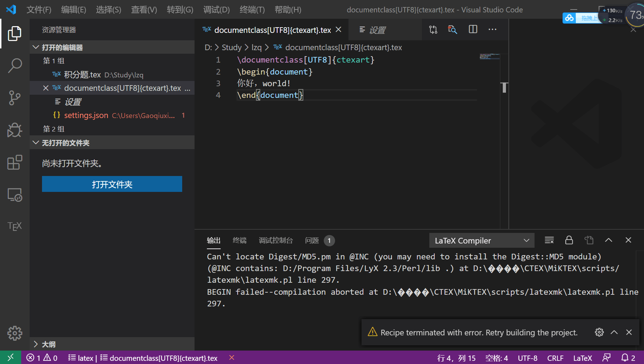644x364 pixels.
Task: Click the LaTeX build failed X in the status bar
Action: tap(232, 358)
